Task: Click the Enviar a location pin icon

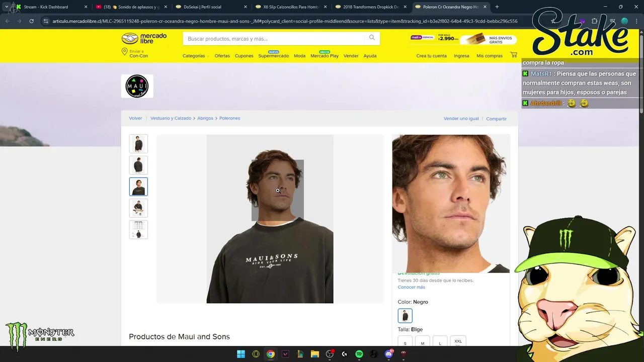Action: tap(124, 52)
